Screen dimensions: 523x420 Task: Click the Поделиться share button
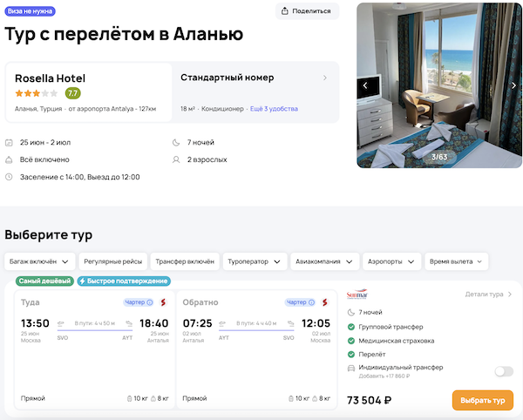308,11
